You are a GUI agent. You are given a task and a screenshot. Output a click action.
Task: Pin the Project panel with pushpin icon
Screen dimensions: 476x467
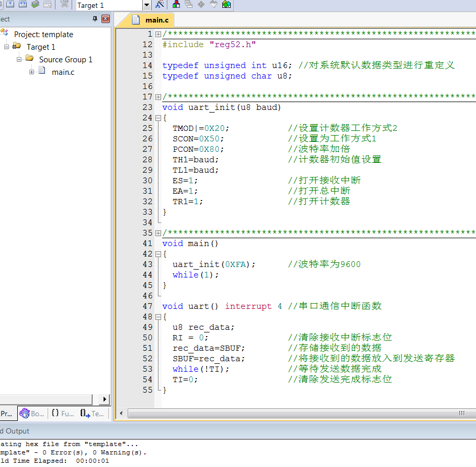coord(95,19)
